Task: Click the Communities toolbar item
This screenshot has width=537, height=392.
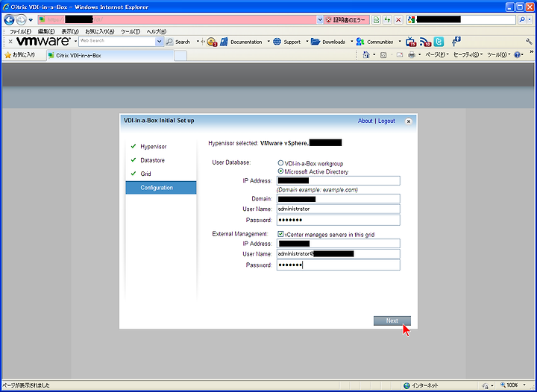Action: (374, 42)
